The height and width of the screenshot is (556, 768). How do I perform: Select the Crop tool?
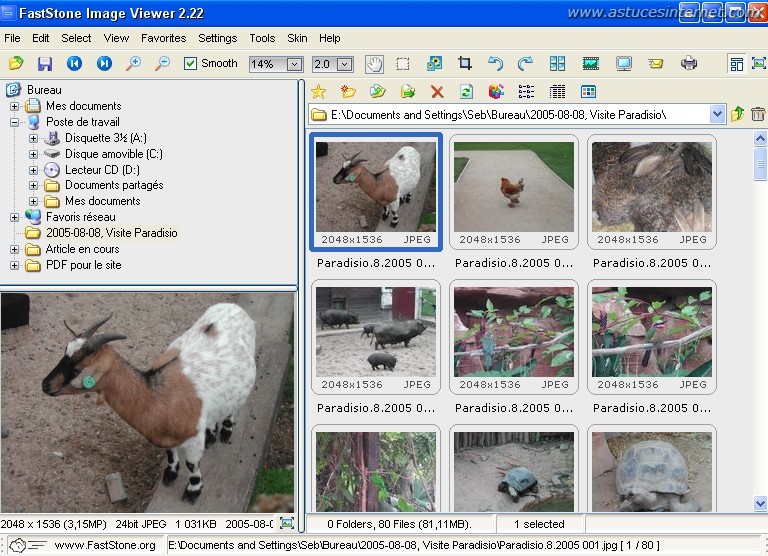click(465, 63)
